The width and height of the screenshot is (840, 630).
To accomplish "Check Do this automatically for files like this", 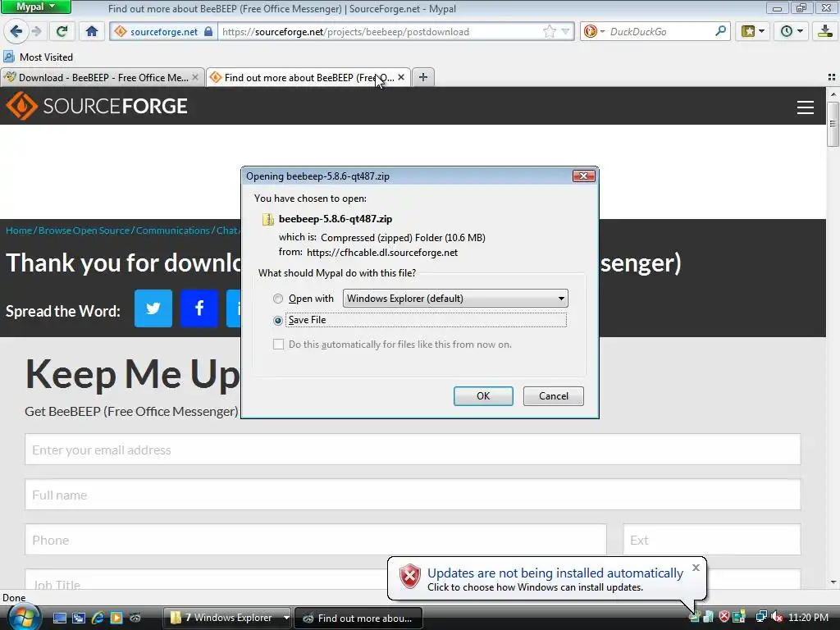I will click(x=279, y=345).
